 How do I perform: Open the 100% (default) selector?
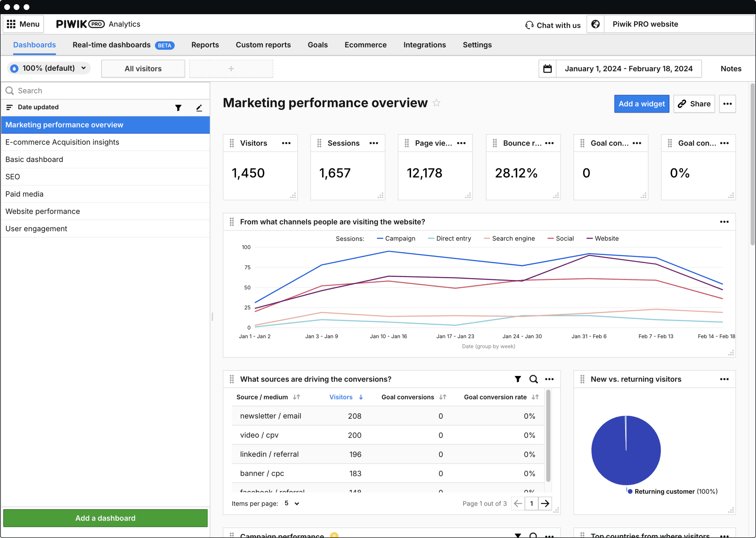(x=48, y=68)
